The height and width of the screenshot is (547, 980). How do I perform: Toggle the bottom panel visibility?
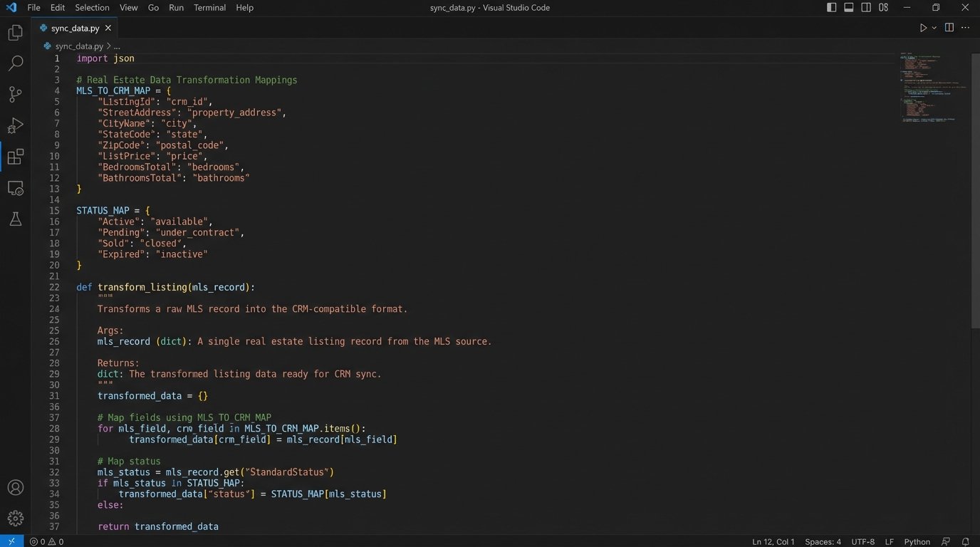click(848, 7)
